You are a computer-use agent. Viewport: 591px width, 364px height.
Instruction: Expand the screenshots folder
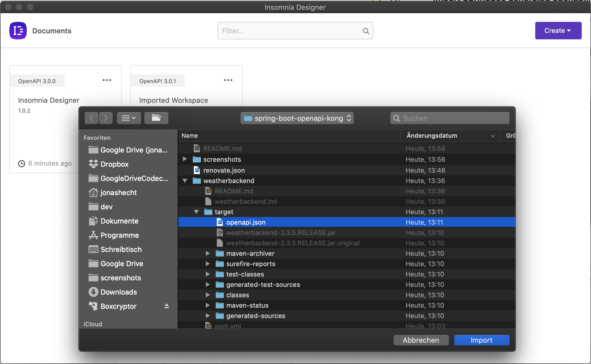point(185,159)
